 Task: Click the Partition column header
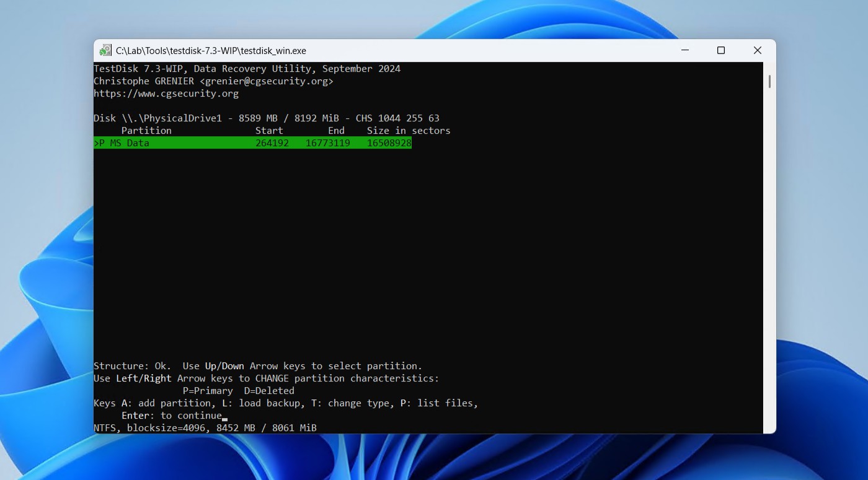point(146,130)
